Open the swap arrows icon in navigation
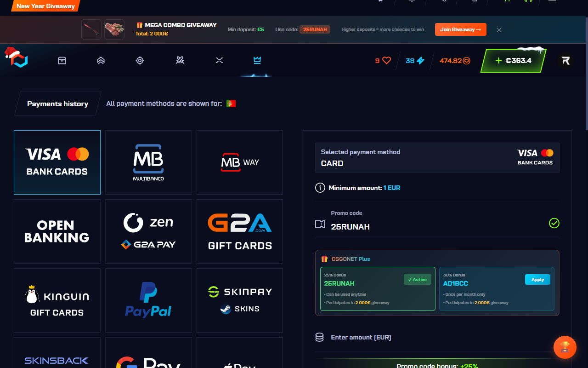The image size is (588, 368). pos(219,60)
